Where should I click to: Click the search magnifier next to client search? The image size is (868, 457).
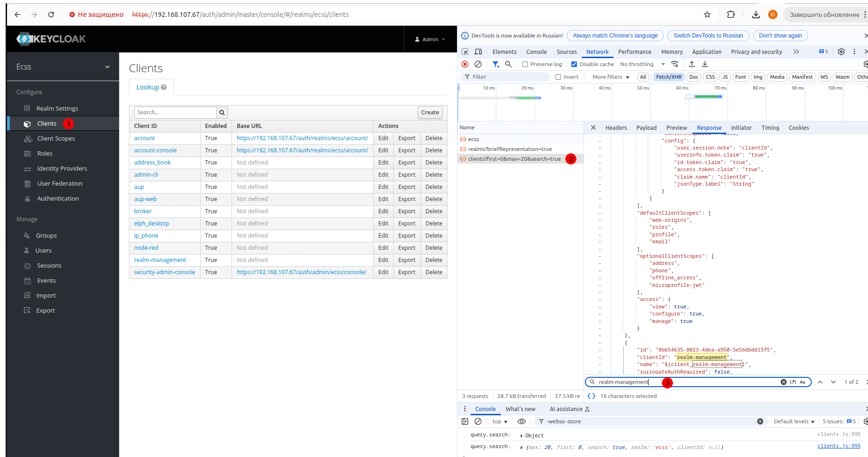[222, 112]
